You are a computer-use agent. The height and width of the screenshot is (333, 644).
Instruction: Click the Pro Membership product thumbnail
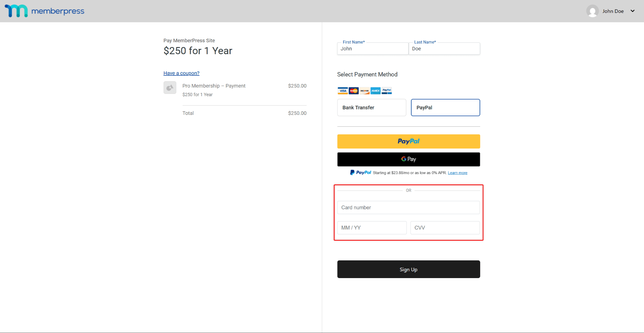[x=170, y=87]
